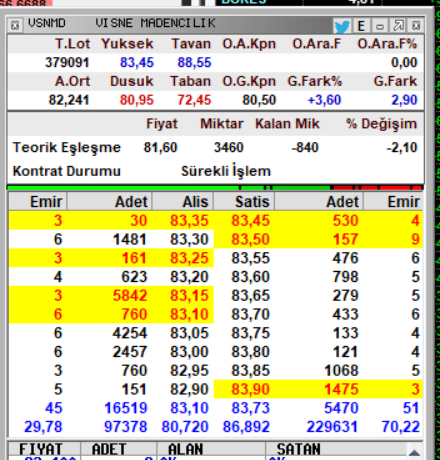Click O.G.Kpn value 80,50

click(x=259, y=100)
